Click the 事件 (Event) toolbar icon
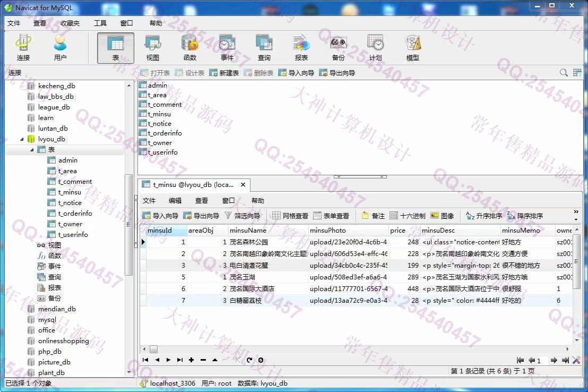This screenshot has height=392, width=588. 227,48
